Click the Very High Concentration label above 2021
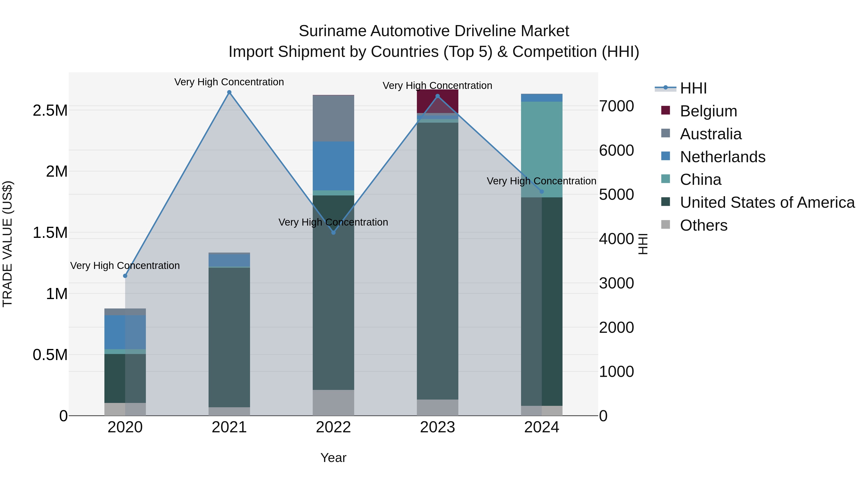The image size is (868, 488). point(229,82)
